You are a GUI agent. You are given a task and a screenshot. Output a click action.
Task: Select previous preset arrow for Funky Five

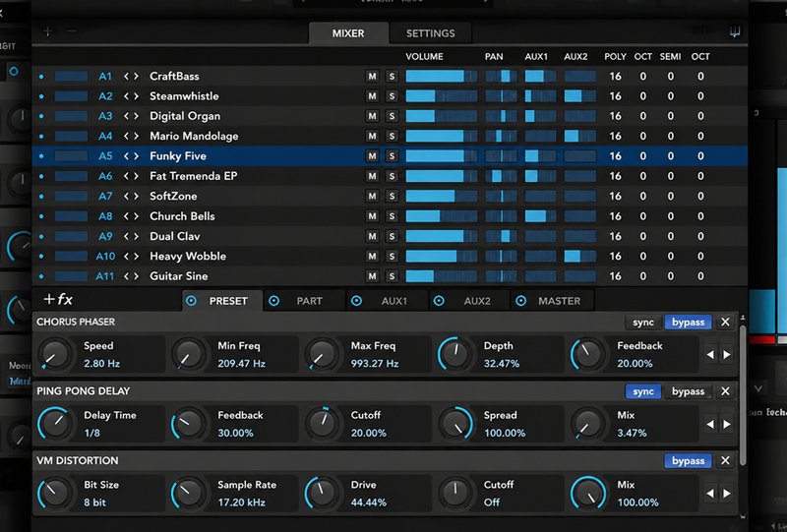pyautogui.click(x=127, y=156)
